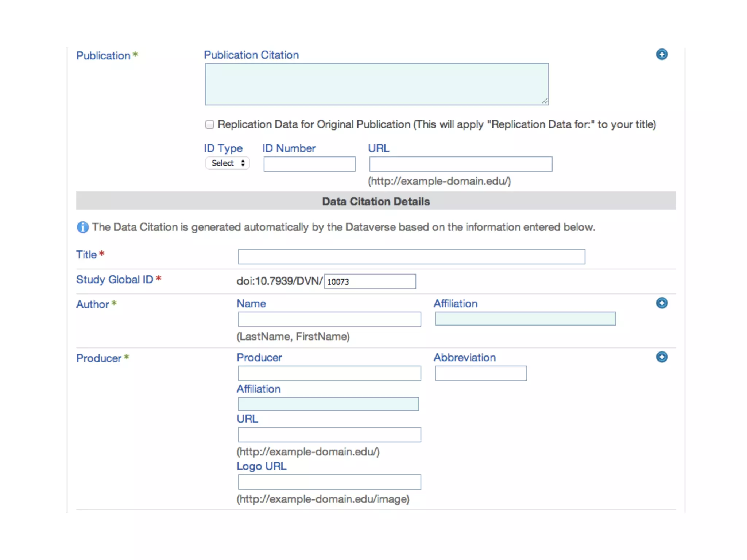Click the plus icon to add another Producer
This screenshot has height=560, width=747.
[x=661, y=357]
